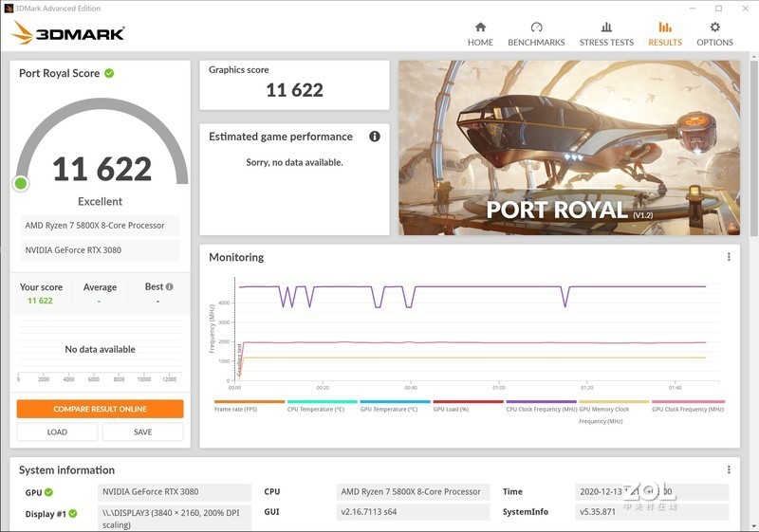Click the vertical scrollbar
The width and height of the screenshot is (759, 532).
[x=753, y=150]
